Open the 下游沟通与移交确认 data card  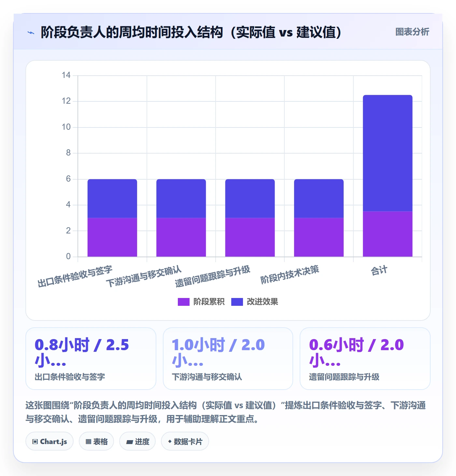228,359
